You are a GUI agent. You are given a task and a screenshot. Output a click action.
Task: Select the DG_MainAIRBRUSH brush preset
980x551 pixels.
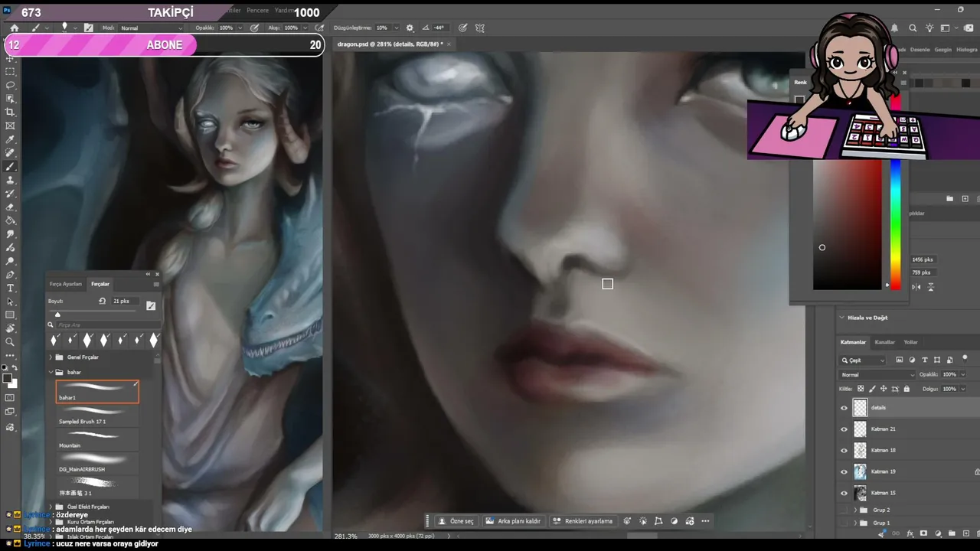point(97,463)
